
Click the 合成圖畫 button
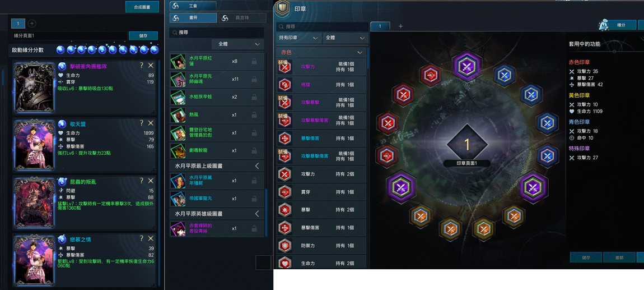point(142,7)
